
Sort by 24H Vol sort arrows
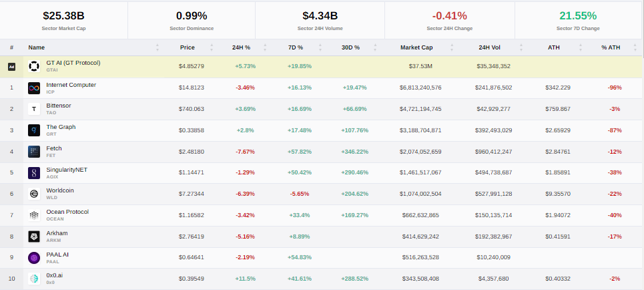(521, 47)
